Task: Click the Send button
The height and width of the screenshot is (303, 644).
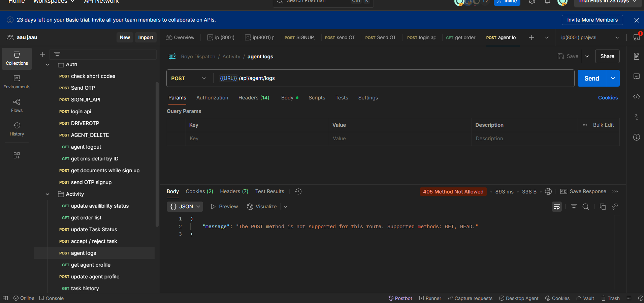Action: pyautogui.click(x=591, y=78)
